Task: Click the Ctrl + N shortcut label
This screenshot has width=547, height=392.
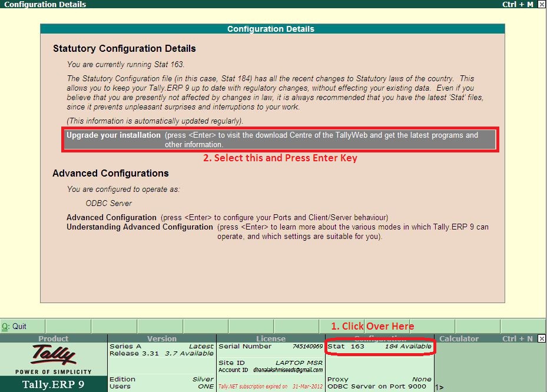Action: pyautogui.click(x=518, y=338)
